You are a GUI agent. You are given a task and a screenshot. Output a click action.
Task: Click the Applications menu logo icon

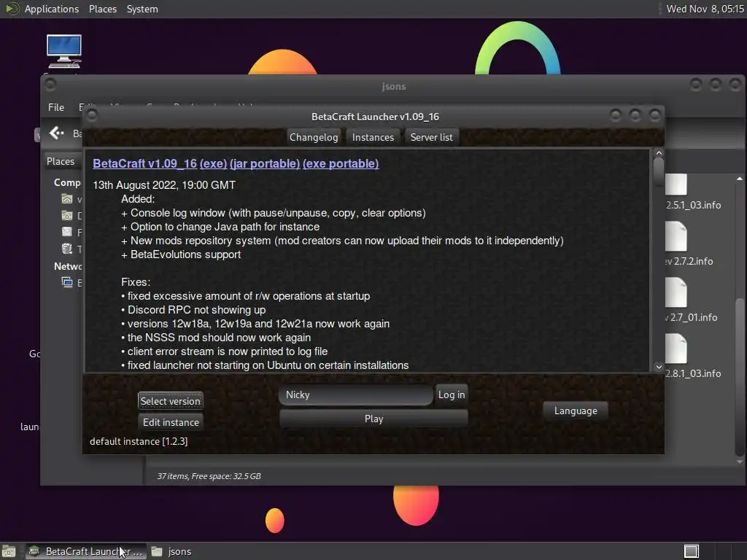click(x=12, y=9)
